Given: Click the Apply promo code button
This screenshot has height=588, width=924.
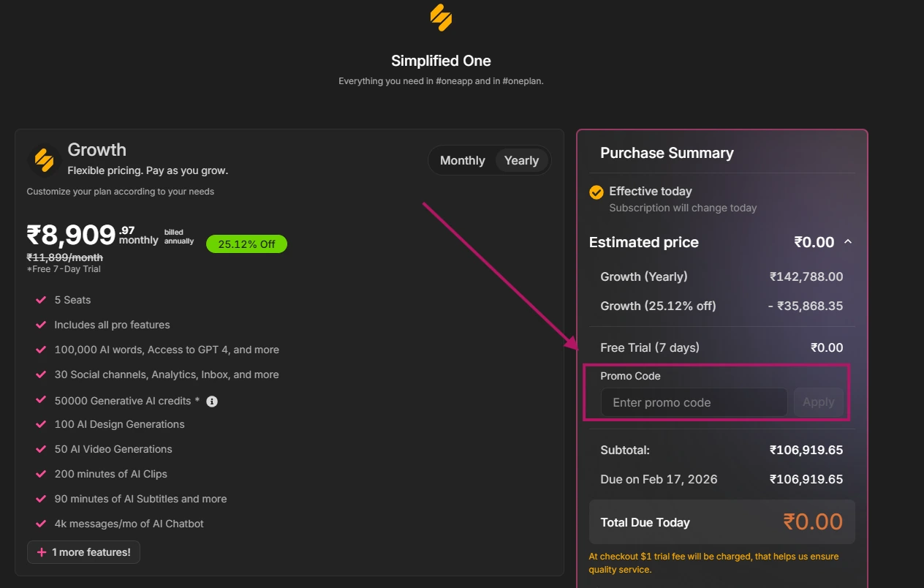Looking at the screenshot, I should tap(818, 402).
